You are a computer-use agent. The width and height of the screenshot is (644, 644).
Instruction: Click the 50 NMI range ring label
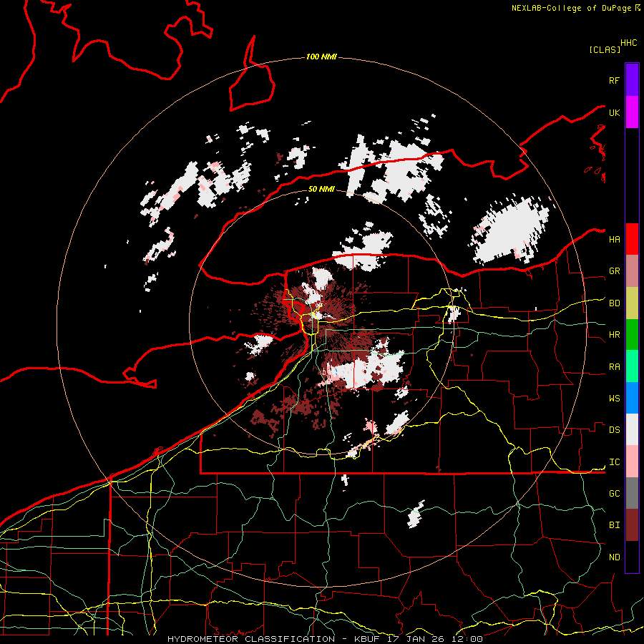[x=321, y=189]
